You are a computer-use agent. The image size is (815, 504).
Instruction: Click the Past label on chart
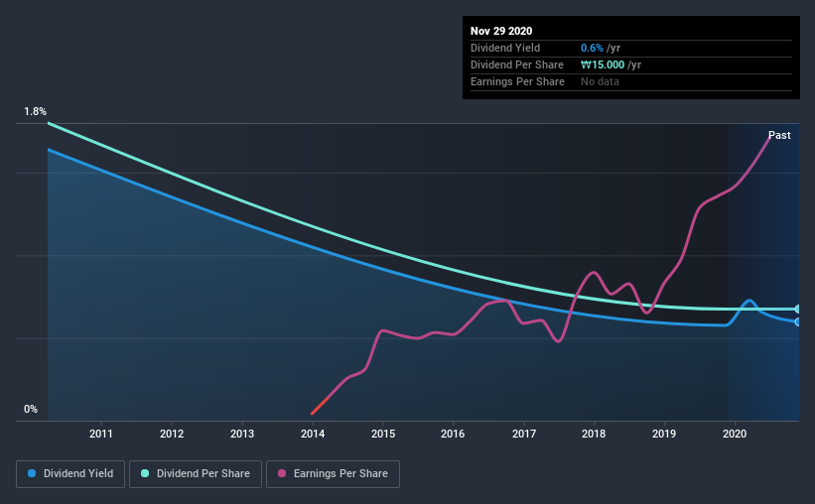[x=779, y=135]
